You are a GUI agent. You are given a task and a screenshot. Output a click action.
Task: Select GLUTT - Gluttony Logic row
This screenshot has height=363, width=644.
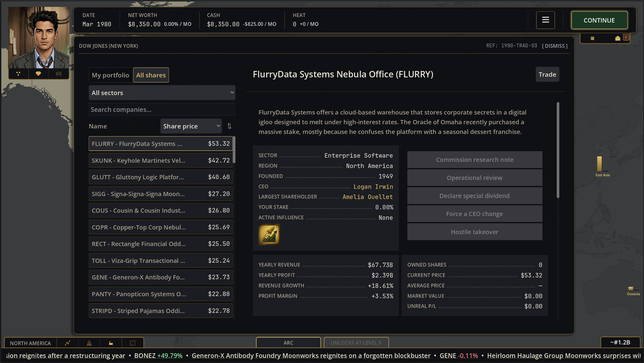point(161,177)
